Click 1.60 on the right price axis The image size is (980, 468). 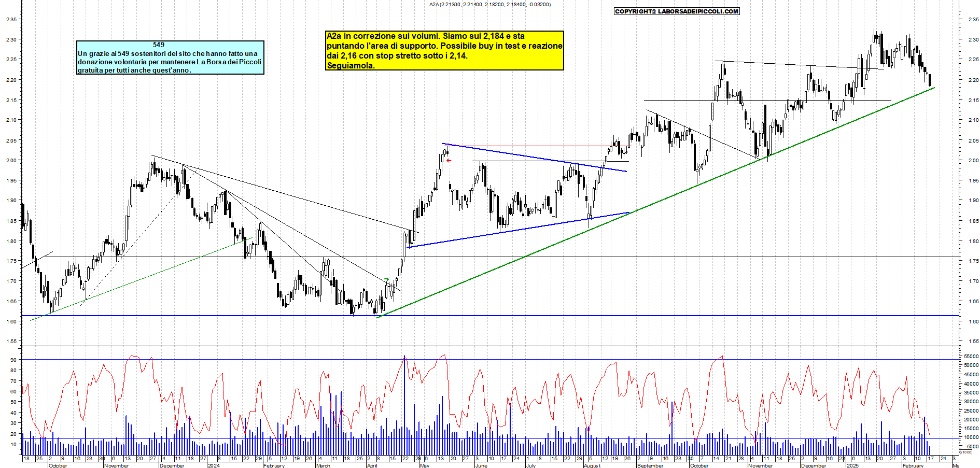tap(973, 321)
